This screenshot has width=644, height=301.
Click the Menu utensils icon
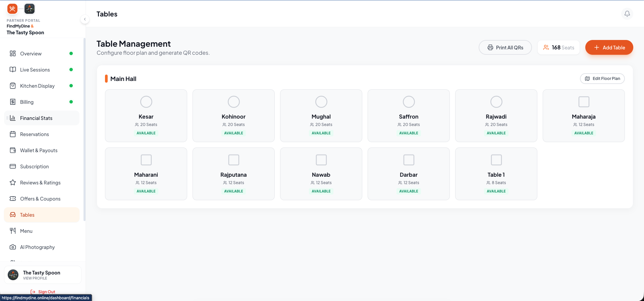(x=13, y=231)
